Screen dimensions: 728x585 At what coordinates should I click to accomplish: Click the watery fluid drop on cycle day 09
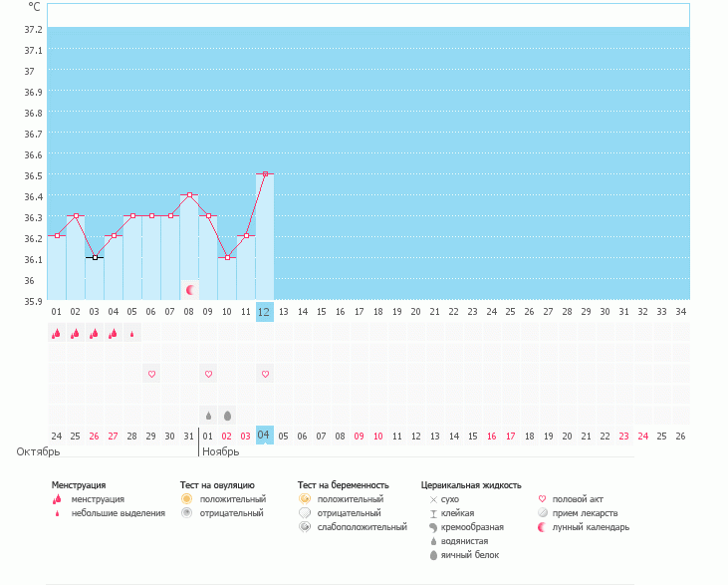pyautogui.click(x=208, y=415)
